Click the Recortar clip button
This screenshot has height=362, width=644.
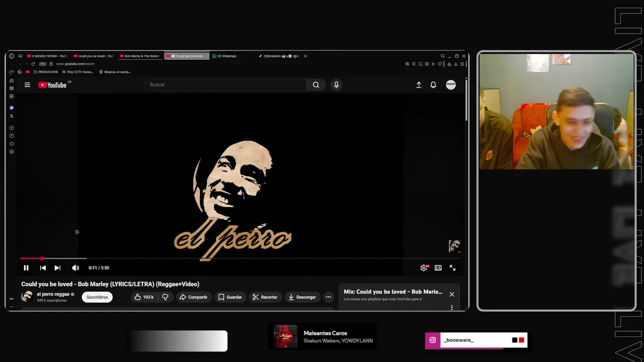[265, 297]
